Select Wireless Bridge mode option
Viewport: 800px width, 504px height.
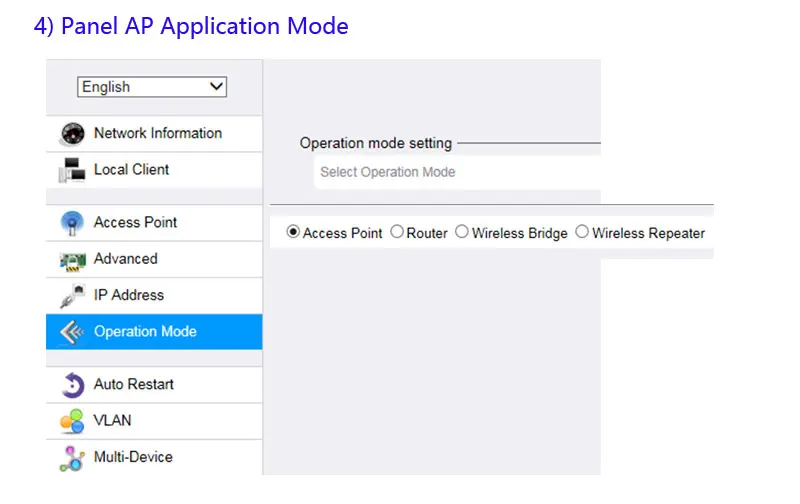click(461, 232)
